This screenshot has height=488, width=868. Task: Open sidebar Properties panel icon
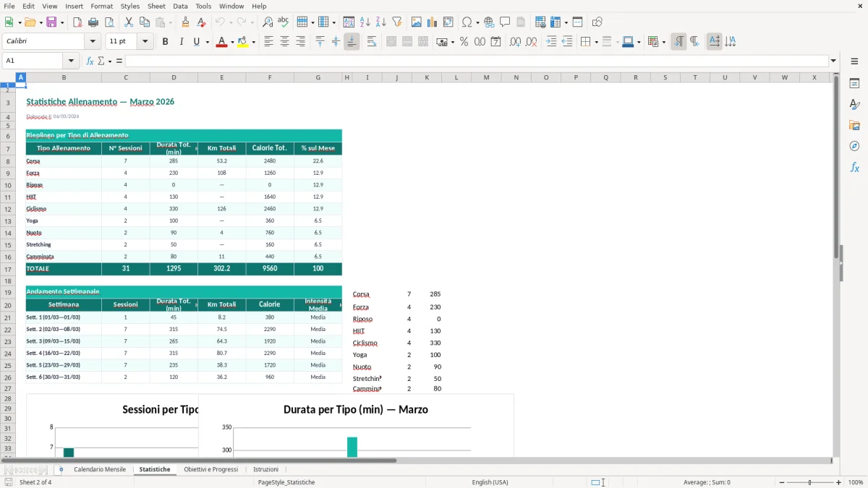click(854, 83)
